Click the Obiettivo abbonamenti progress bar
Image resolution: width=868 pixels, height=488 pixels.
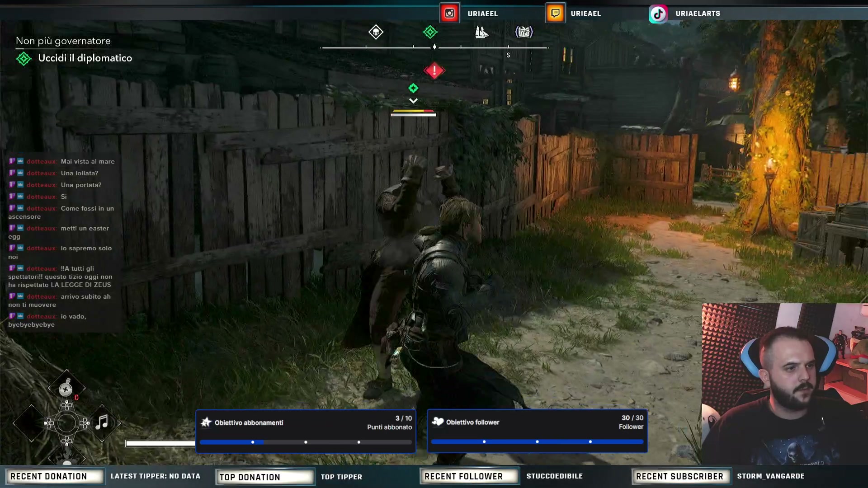coord(306,442)
